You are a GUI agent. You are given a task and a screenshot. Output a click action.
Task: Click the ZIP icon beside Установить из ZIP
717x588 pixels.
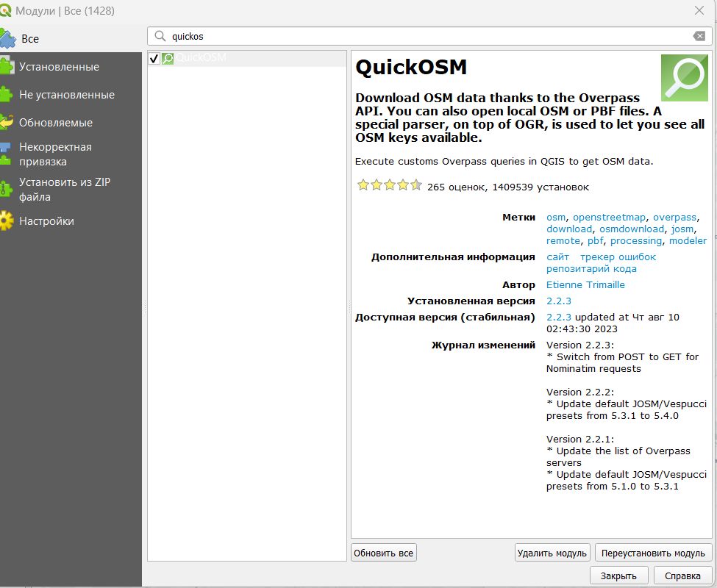coord(7,189)
